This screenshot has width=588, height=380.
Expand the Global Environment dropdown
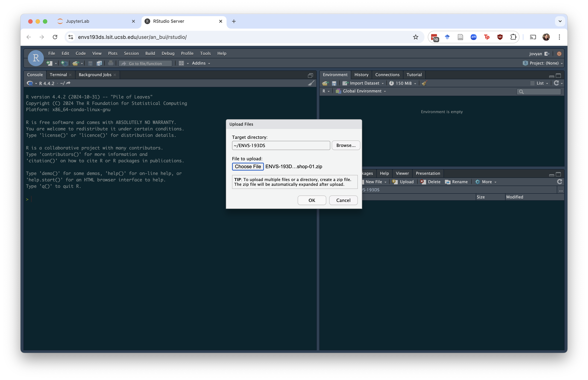pos(362,91)
